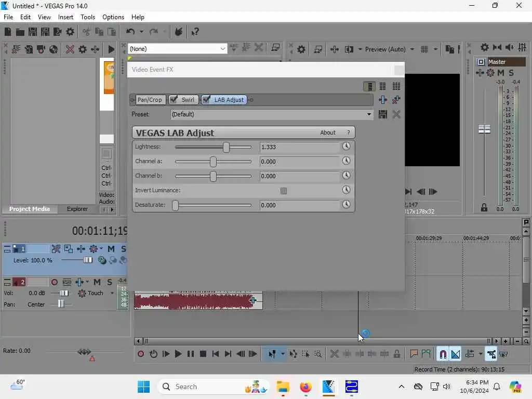Open Windows taskbar Search box
Viewport: 532px width, 399px height.
[x=214, y=387]
